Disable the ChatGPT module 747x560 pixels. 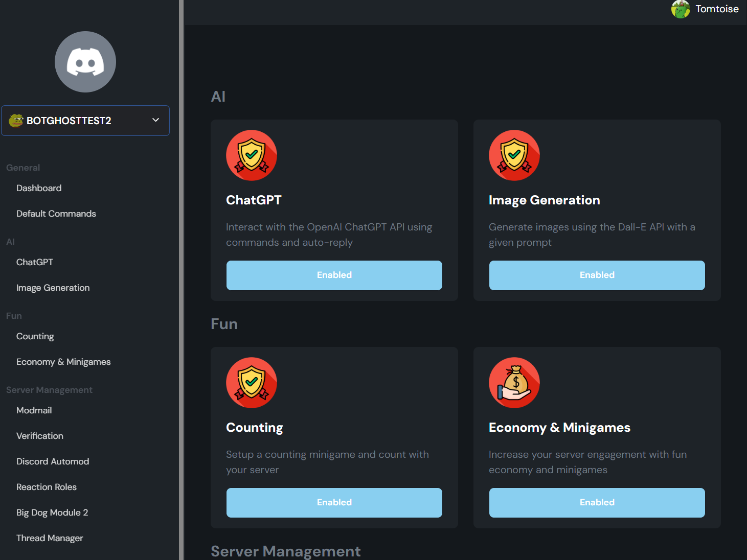(334, 275)
